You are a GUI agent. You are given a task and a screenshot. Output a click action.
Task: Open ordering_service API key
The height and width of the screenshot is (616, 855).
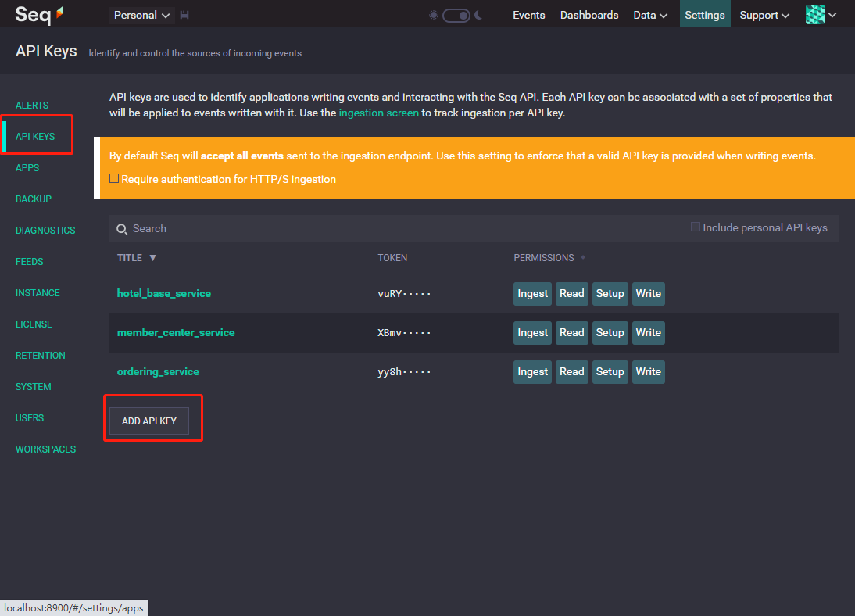click(x=158, y=371)
